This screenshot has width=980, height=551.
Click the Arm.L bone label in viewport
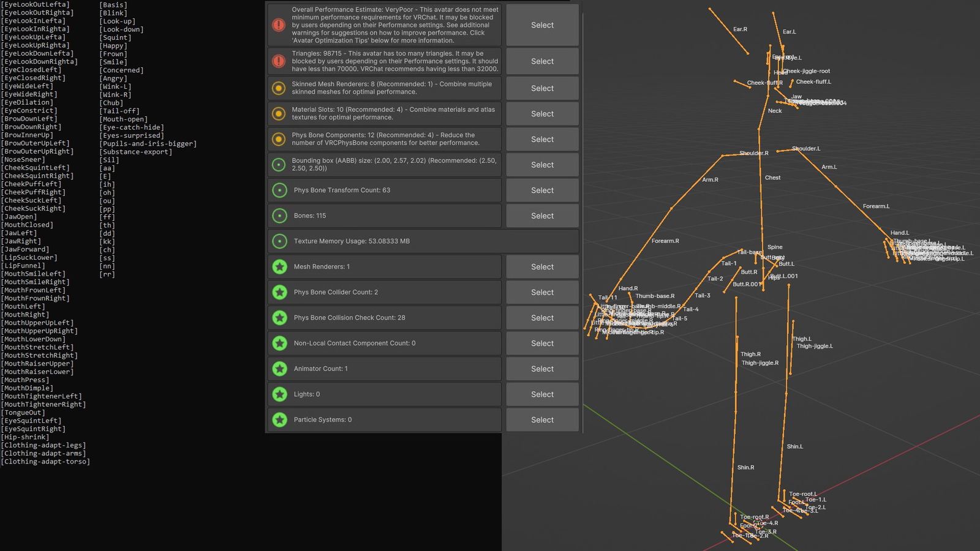829,167
